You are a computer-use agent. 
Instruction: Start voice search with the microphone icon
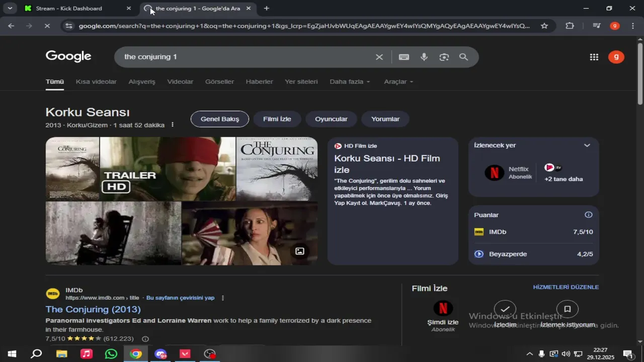click(x=424, y=57)
